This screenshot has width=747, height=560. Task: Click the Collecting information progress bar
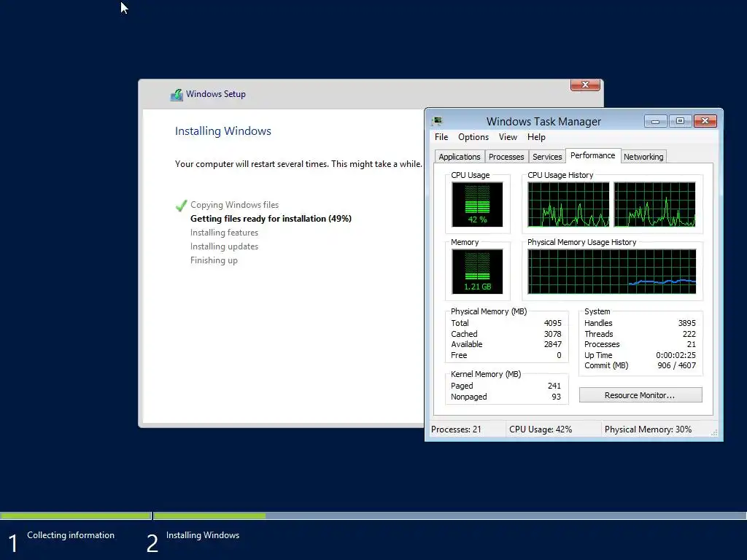[76, 516]
